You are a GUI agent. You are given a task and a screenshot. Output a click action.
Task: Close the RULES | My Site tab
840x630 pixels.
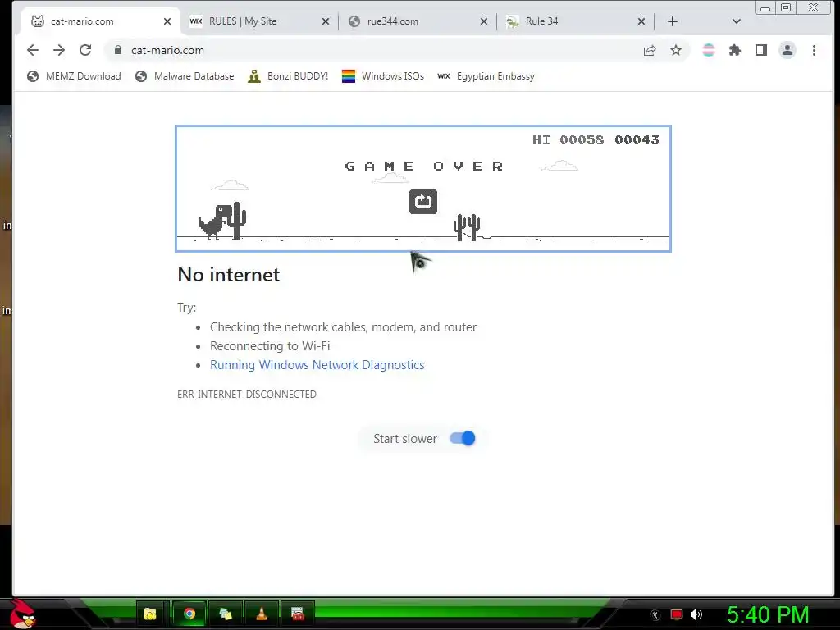(325, 21)
